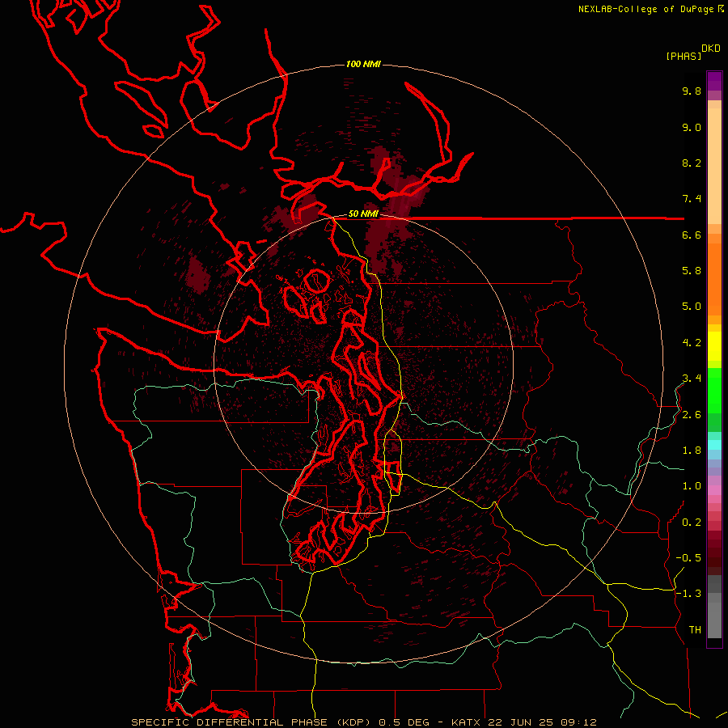Viewport: 728px width, 728px height.
Task: Click the 50 NMI range ring label
Action: pos(363,214)
